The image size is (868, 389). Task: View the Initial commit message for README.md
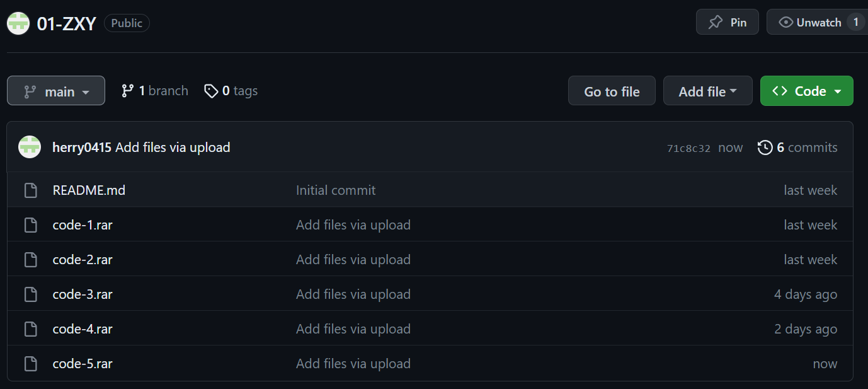point(336,190)
